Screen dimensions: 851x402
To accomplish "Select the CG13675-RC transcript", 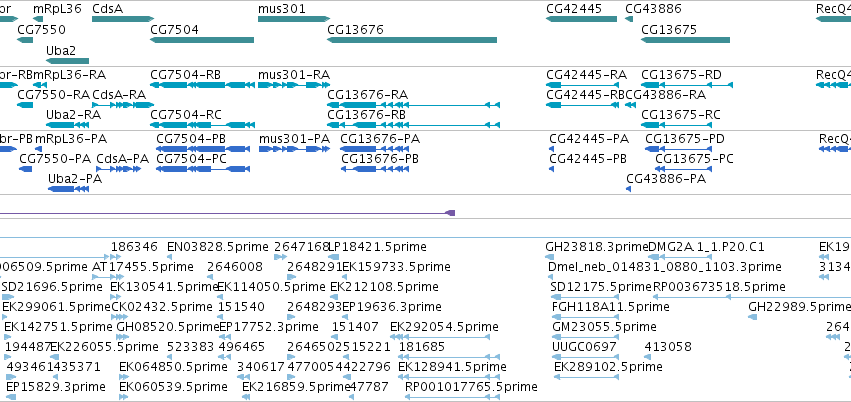I will pyautogui.click(x=677, y=125).
